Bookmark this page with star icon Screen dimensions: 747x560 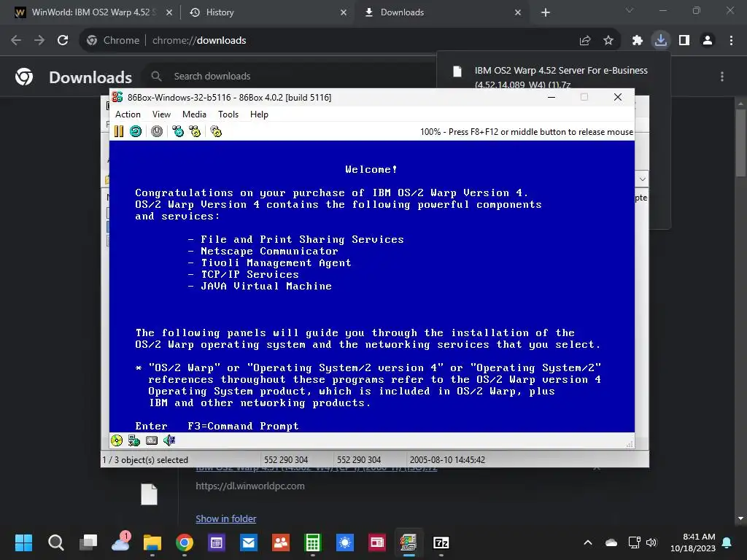608,41
